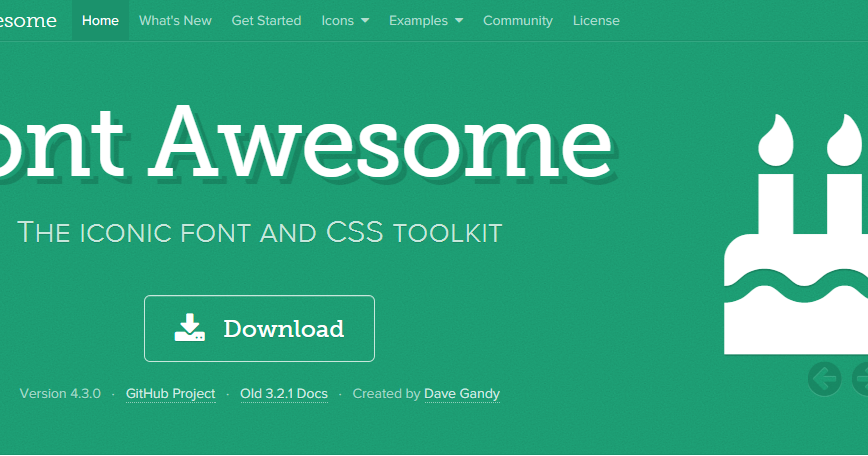Click the Version 4.3.0 text

(x=60, y=393)
